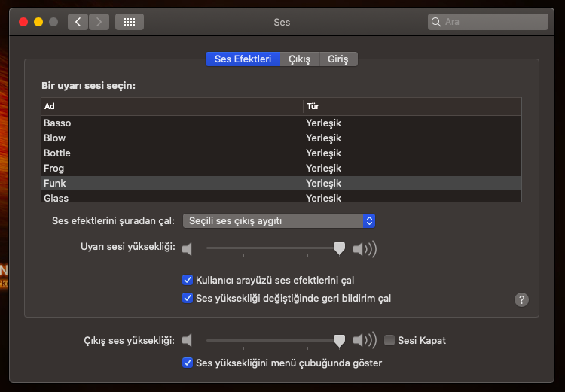Click low volume speaker icon for alert volume
Image resolution: width=565 pixels, height=392 pixels.
click(x=188, y=248)
